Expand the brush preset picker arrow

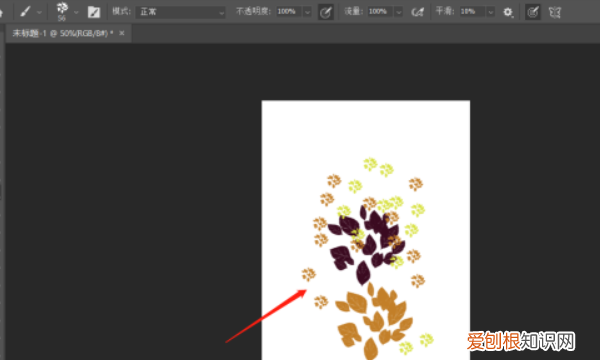point(76,12)
